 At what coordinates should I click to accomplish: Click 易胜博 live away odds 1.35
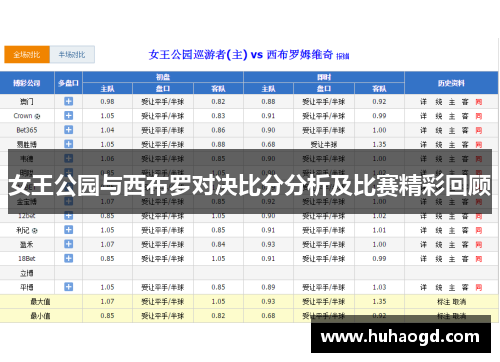pyautogui.click(x=379, y=144)
